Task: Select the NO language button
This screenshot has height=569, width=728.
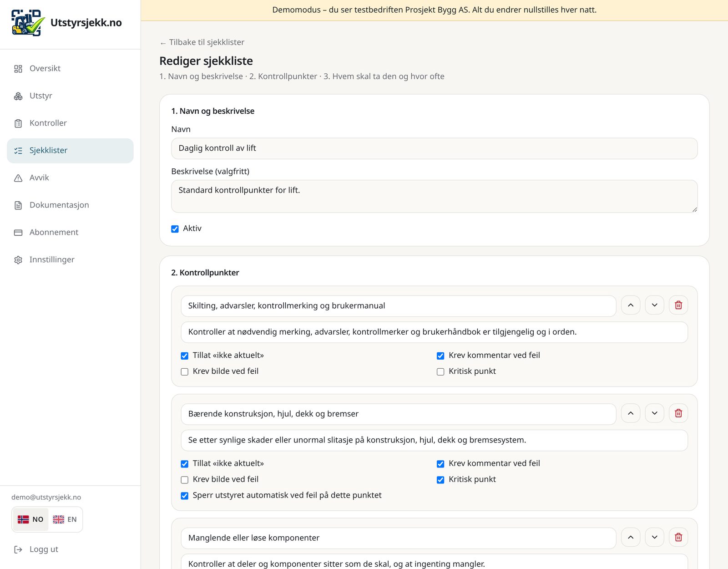Action: 30,519
